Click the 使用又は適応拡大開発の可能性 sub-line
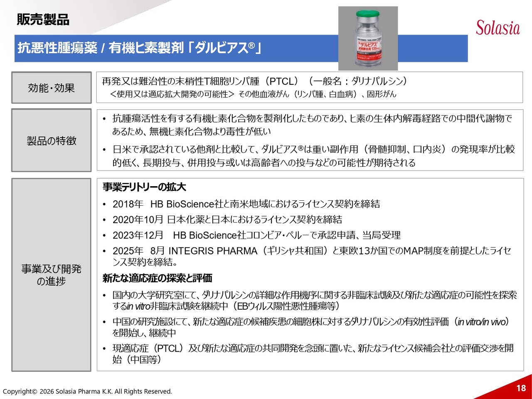 [x=253, y=94]
